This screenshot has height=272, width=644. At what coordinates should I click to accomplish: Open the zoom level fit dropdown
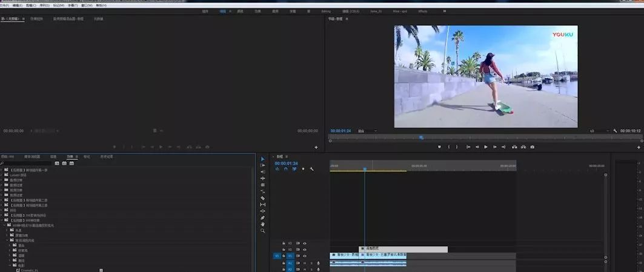click(367, 131)
